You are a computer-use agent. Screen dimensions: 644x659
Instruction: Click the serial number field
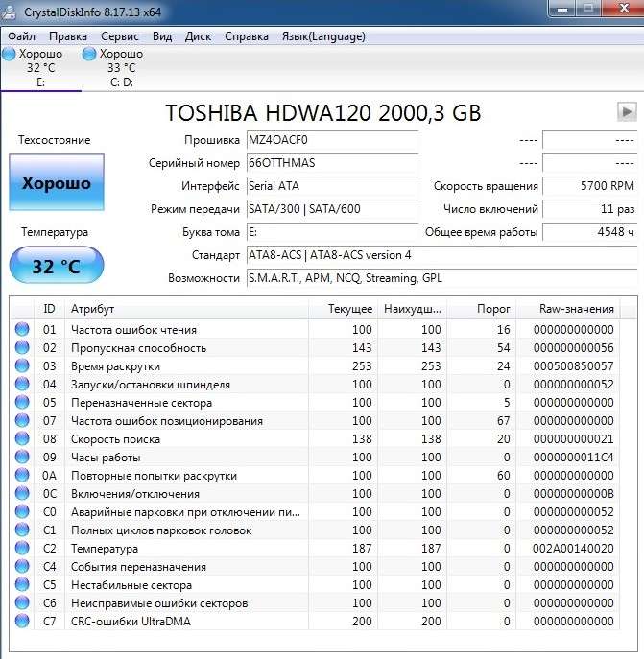(331, 163)
